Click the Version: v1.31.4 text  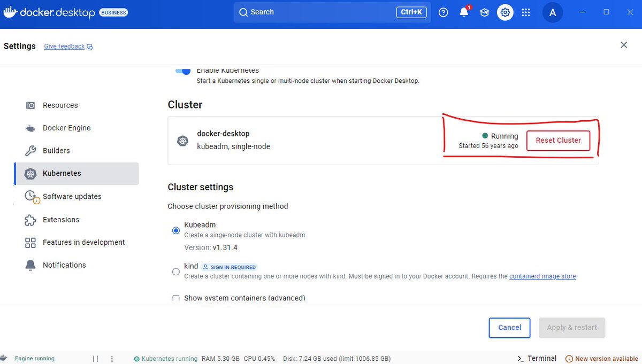[x=211, y=247]
